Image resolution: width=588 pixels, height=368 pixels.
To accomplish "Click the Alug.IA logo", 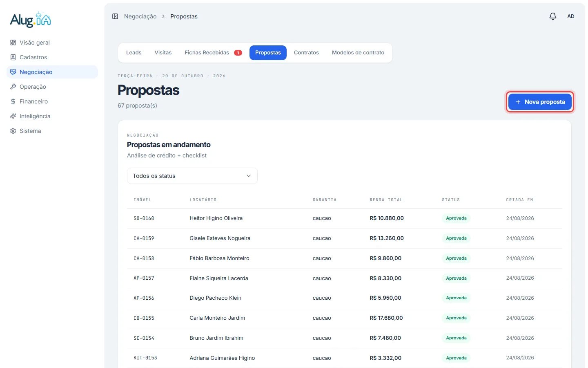I will pos(31,20).
